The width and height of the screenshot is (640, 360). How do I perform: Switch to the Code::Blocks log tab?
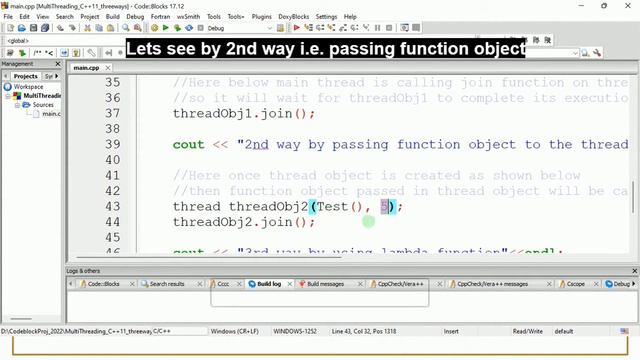point(103,284)
